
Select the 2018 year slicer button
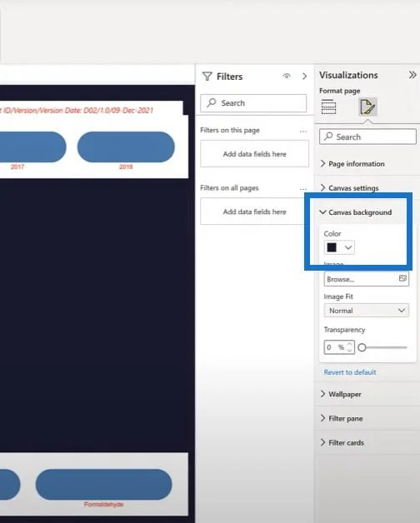(x=126, y=147)
